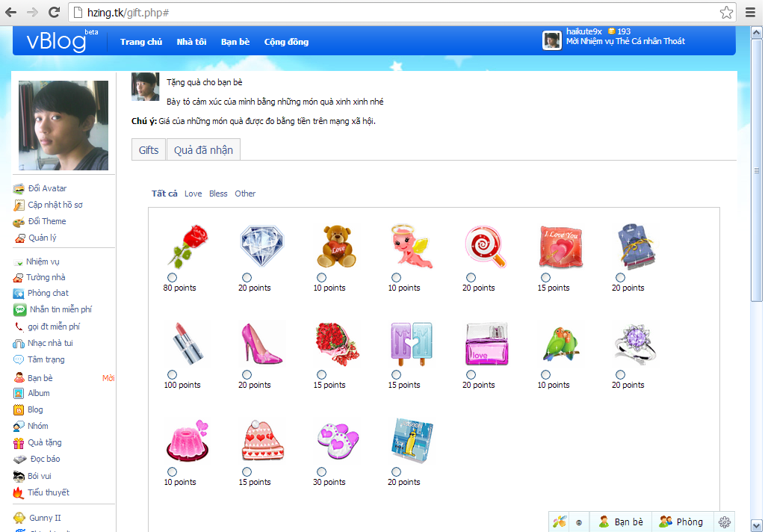The width and height of the screenshot is (765, 532).
Task: Select the folded shirts gift radio button
Action: (620, 278)
